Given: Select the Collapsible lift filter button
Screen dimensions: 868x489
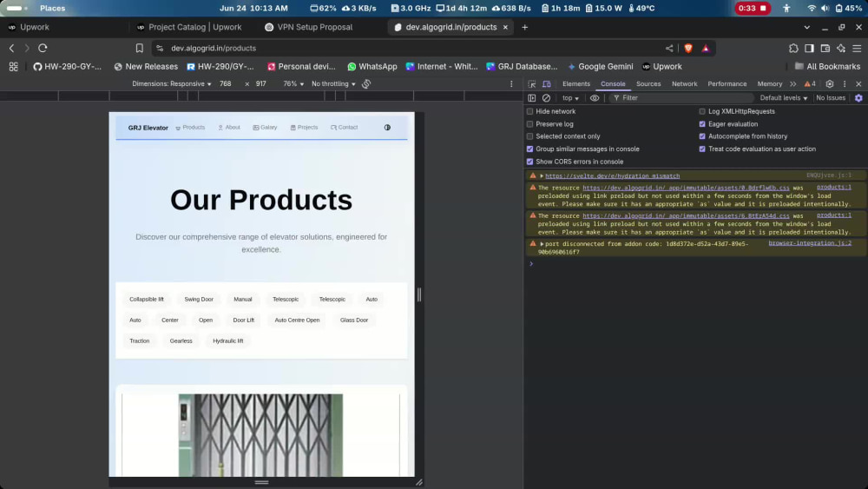Looking at the screenshot, I should point(147,299).
